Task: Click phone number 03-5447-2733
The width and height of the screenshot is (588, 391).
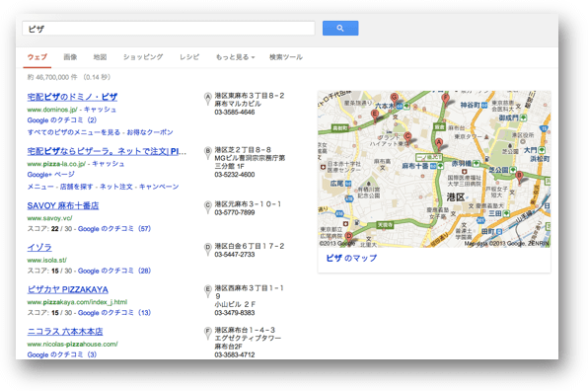Action: 235,255
